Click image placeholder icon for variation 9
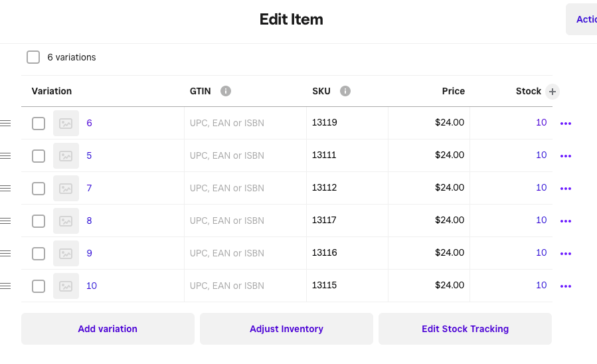The width and height of the screenshot is (597, 364). coord(66,253)
